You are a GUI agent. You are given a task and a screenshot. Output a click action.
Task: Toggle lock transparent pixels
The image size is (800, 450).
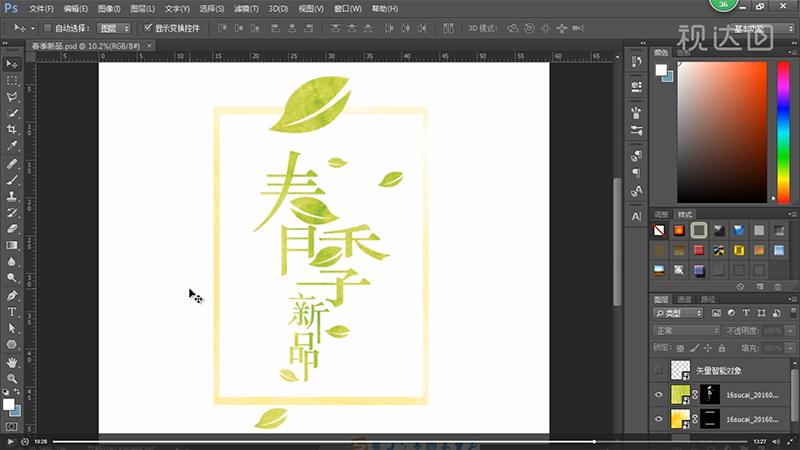[680, 348]
